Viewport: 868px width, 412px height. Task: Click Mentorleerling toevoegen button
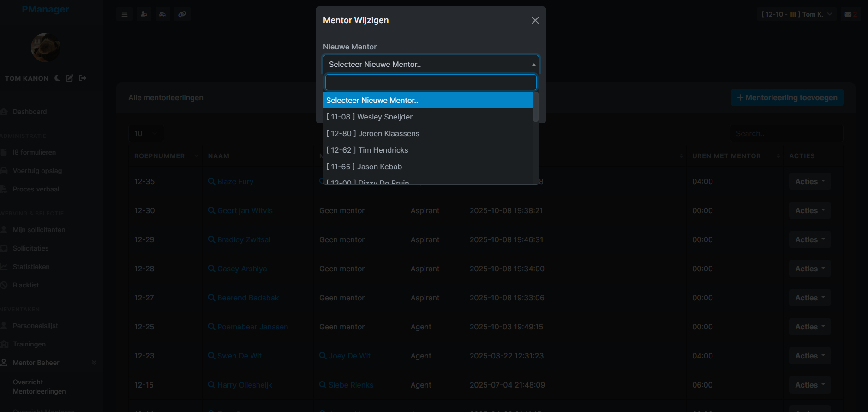[787, 97]
